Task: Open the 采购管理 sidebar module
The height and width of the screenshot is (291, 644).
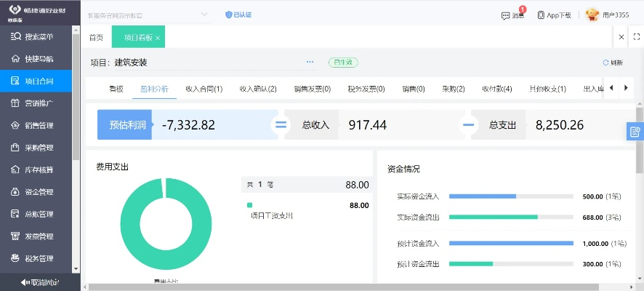Action: click(x=36, y=148)
